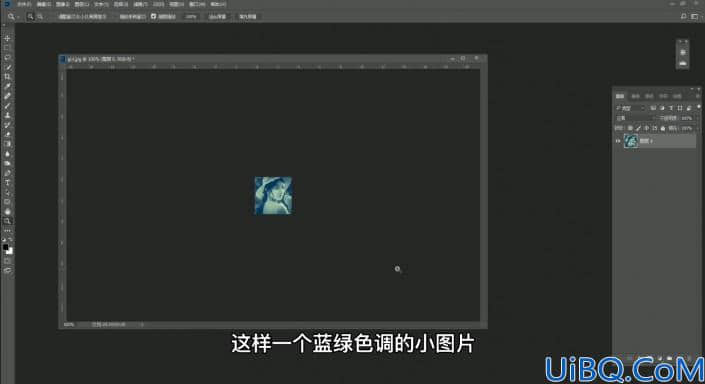This screenshot has height=384, width=705.
Task: Switch to the 图层 Layers tab
Action: click(620, 96)
